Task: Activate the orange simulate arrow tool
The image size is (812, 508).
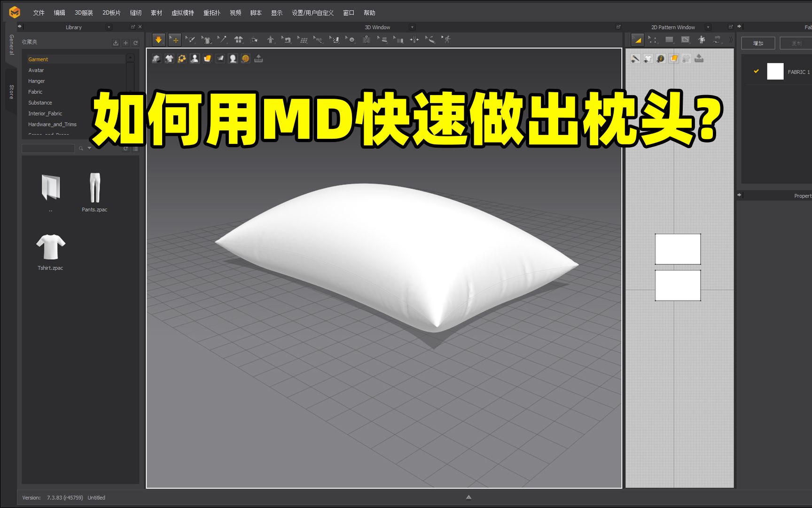Action: [158, 40]
